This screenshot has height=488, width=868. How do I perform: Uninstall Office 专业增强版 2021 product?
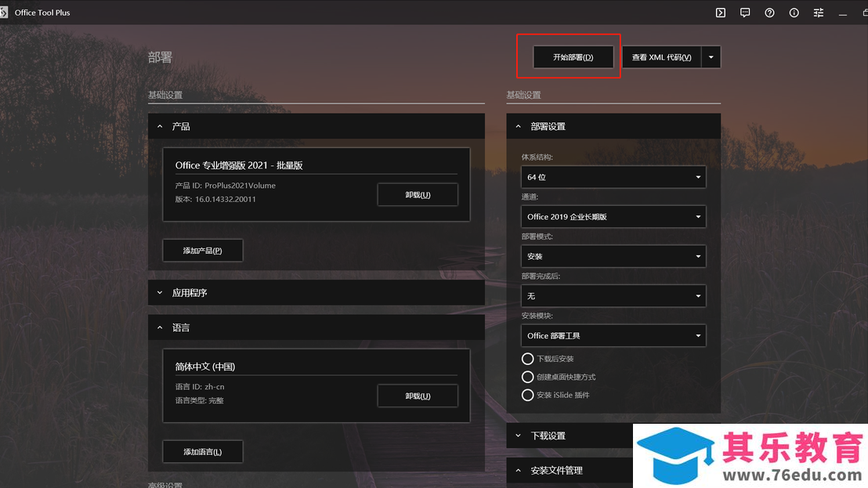click(x=418, y=195)
